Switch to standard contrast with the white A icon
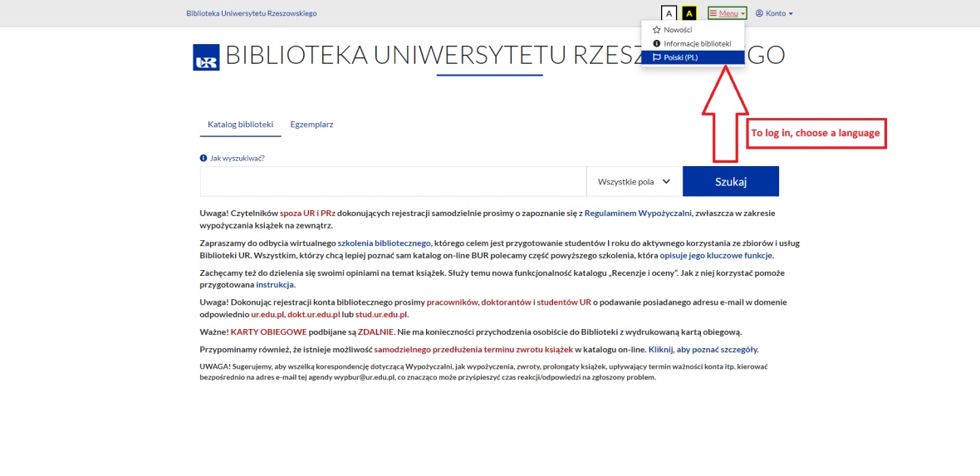 point(669,13)
